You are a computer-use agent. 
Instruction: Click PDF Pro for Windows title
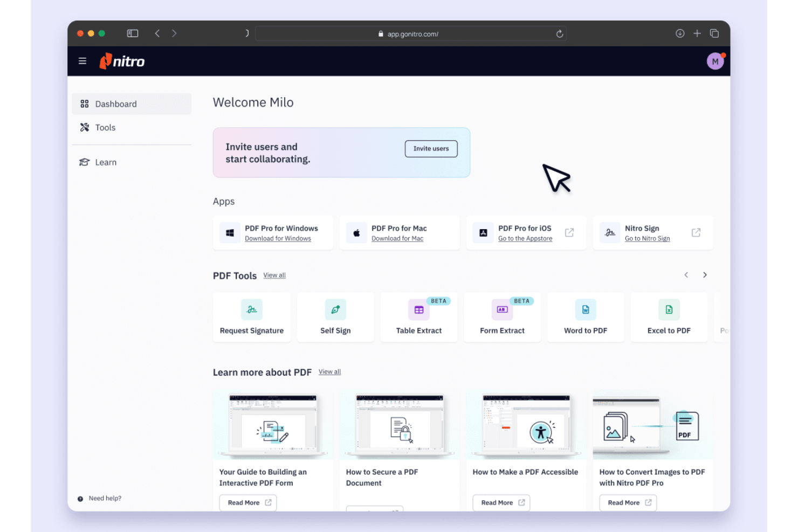(281, 229)
